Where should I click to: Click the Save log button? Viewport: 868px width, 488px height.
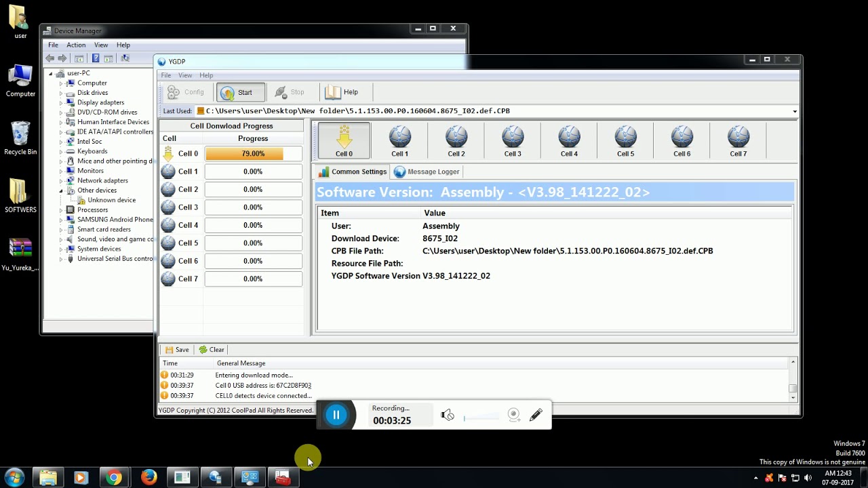point(177,350)
